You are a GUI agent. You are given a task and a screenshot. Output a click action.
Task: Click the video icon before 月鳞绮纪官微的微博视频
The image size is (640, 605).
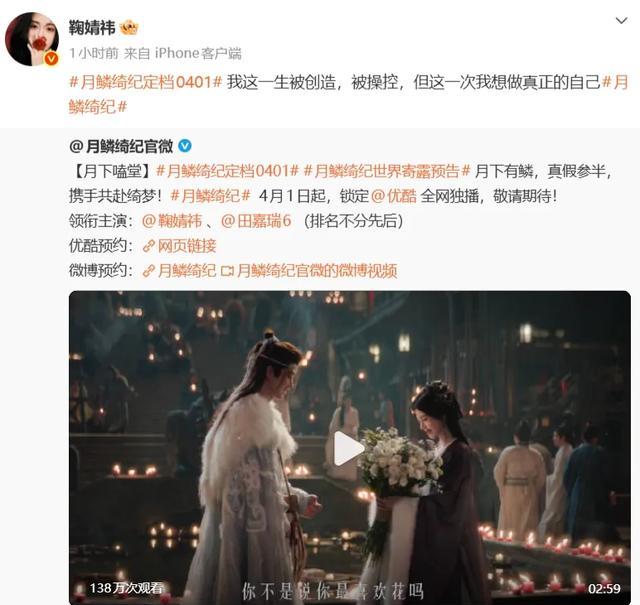pos(227,271)
